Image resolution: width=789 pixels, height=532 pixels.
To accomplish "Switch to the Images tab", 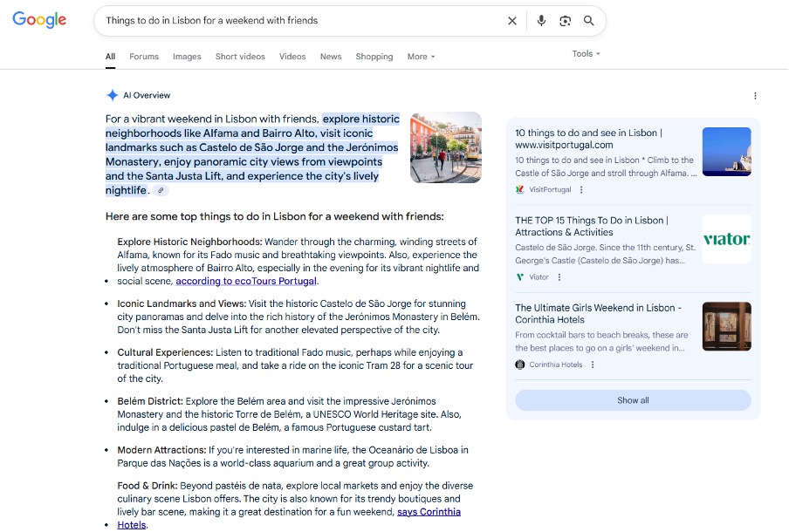I will (187, 57).
